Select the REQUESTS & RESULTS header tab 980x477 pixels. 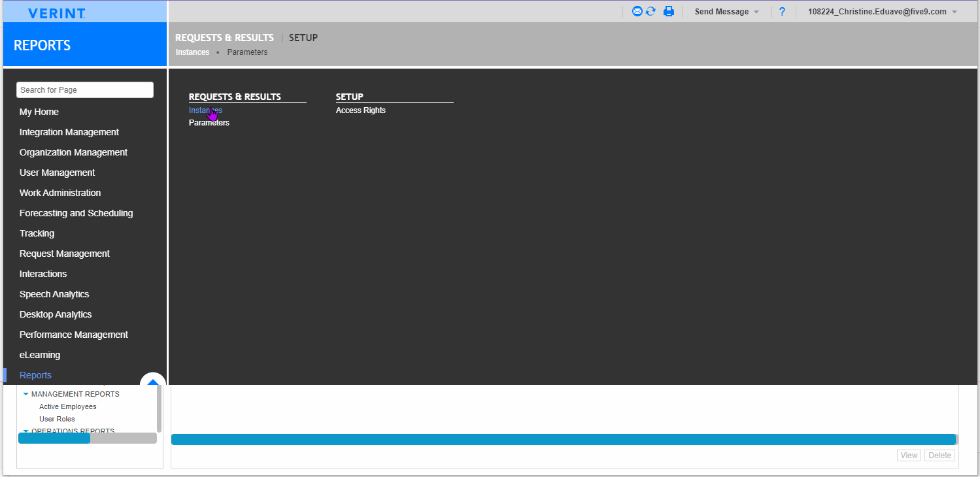coord(224,38)
